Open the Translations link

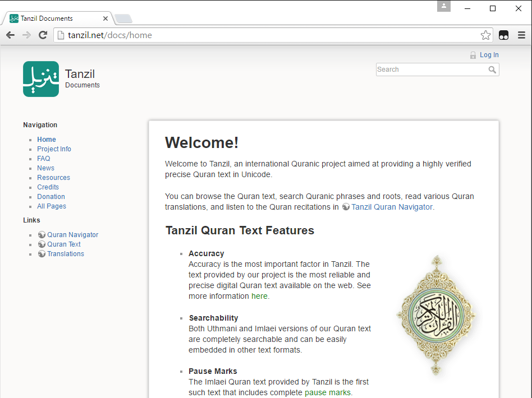[66, 253]
